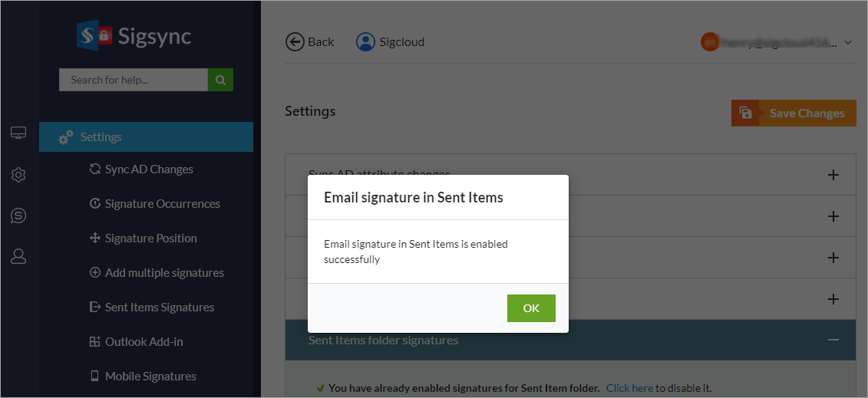Click the green search icon button

pos(220,80)
